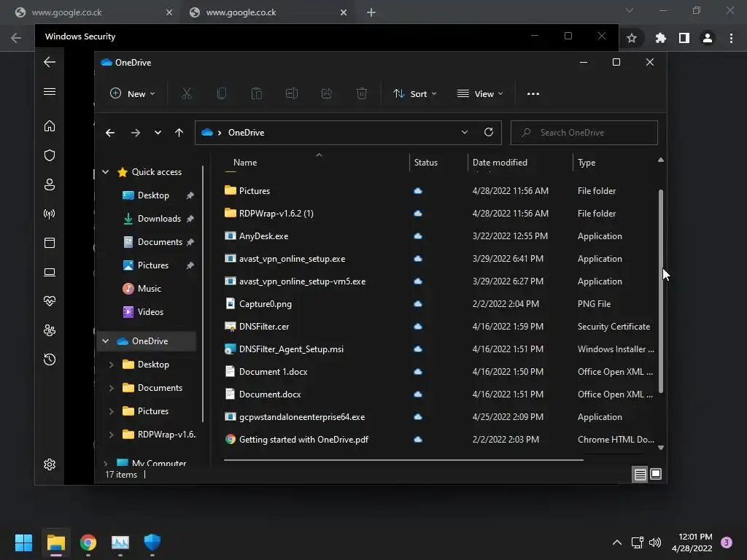
Task: Open Device security laptop icon
Action: click(50, 273)
